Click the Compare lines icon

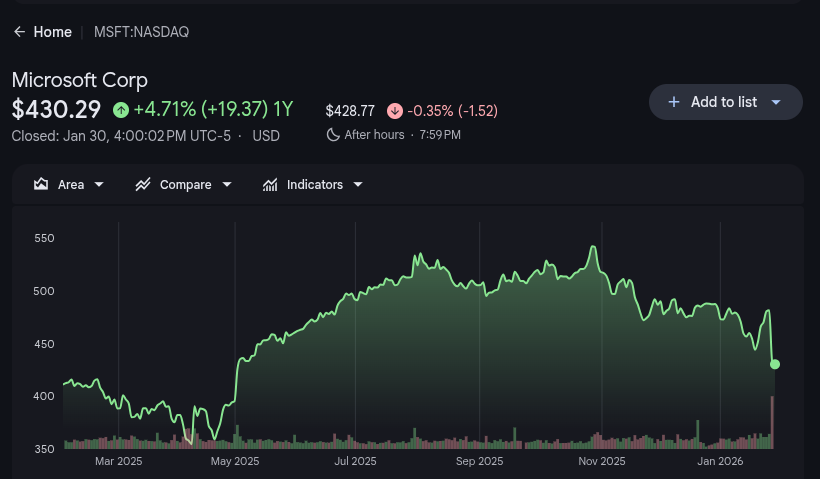point(143,185)
